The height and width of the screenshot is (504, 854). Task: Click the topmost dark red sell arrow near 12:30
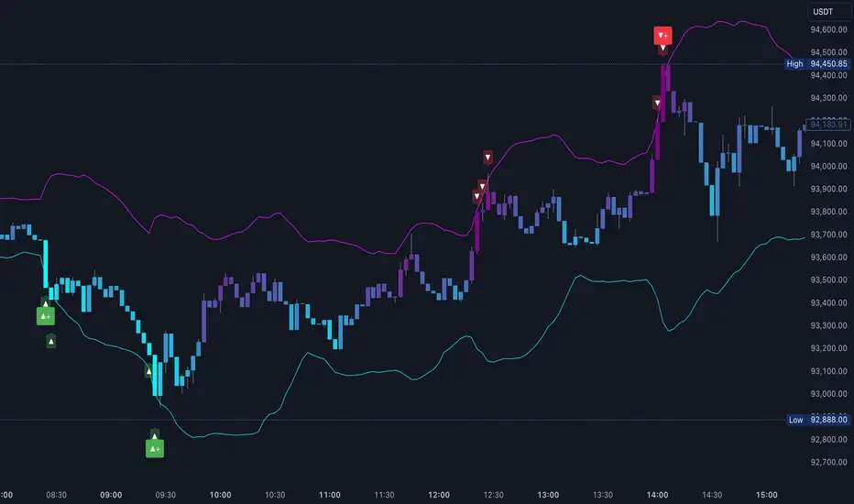[x=487, y=157]
